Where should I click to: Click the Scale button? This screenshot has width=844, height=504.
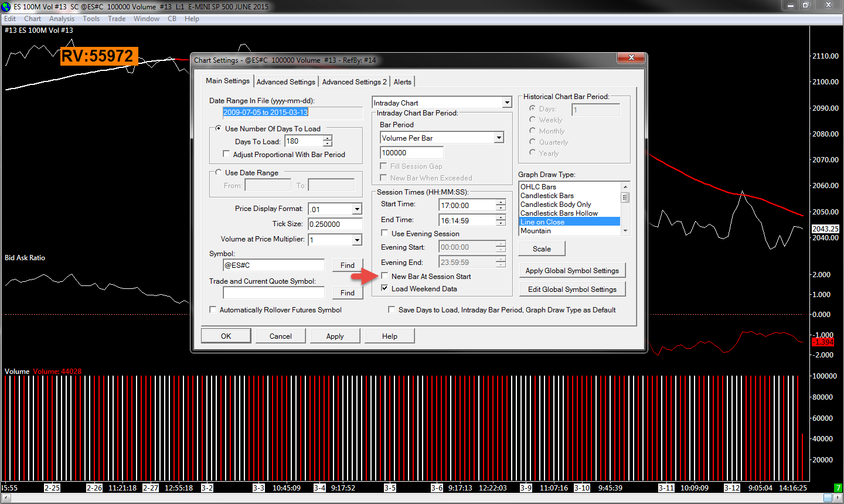542,248
